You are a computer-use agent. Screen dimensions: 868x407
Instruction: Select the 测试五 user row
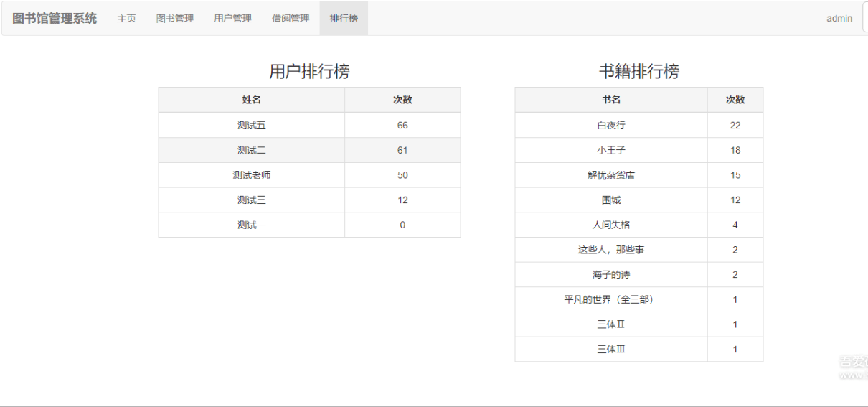coord(251,126)
